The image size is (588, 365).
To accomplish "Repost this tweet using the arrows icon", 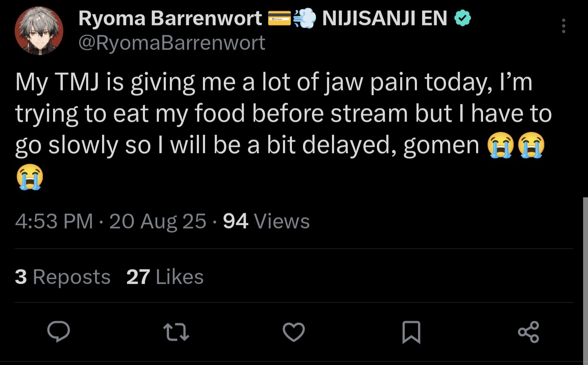I will (x=176, y=331).
